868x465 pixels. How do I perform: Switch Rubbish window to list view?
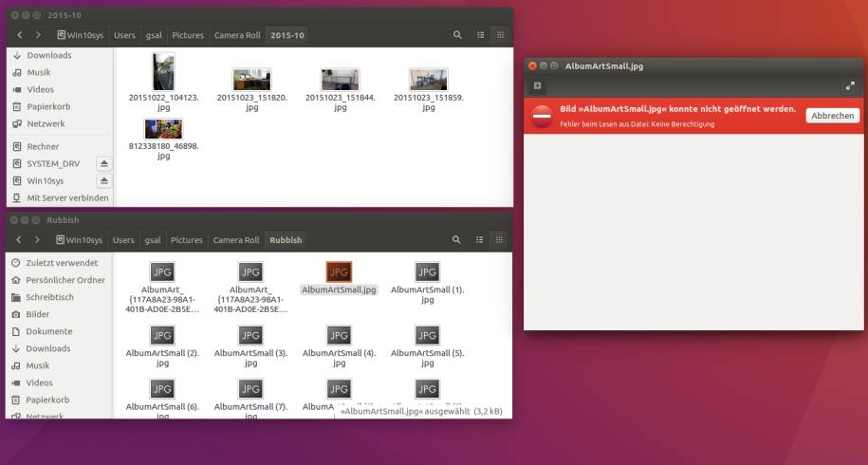pyautogui.click(x=481, y=240)
